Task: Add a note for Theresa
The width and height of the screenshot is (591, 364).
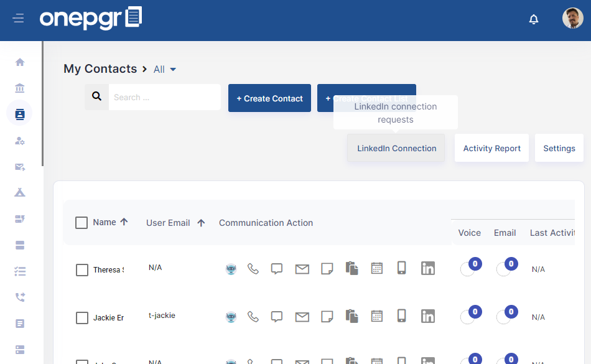Action: pos(327,269)
